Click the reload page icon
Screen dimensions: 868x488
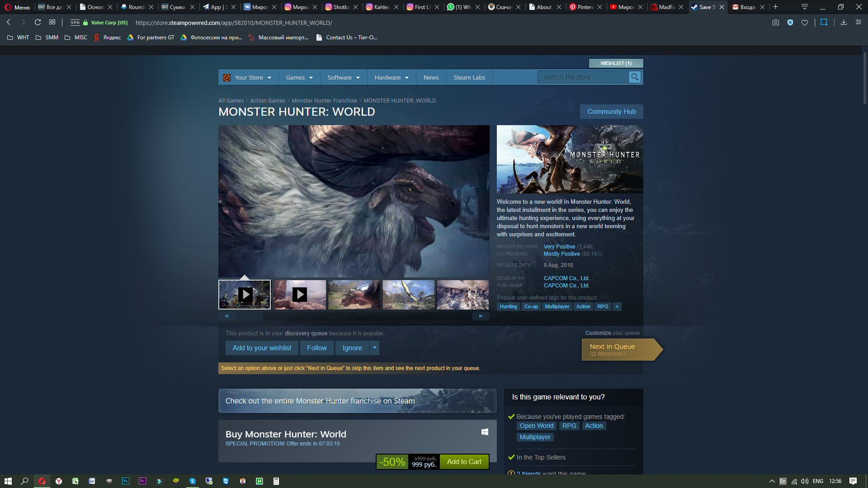point(38,23)
